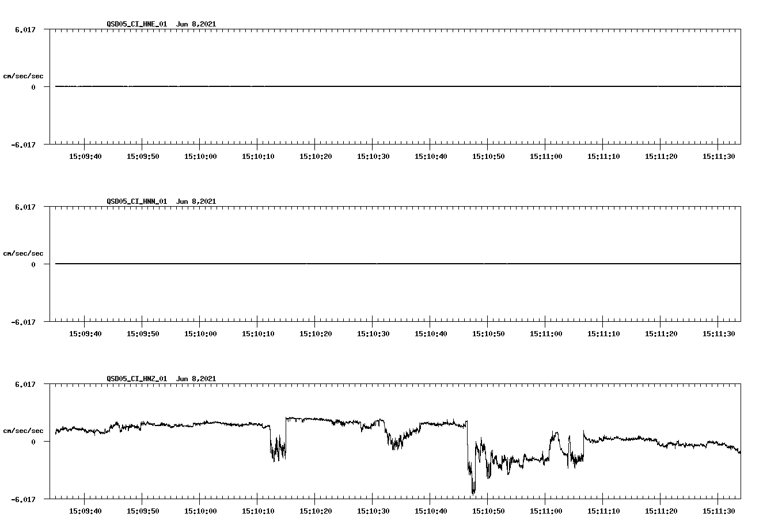Image resolution: width=782 pixels, height=532 pixels.
Task: Click 15:09:40 time label under HNE plot
Action: (x=85, y=157)
